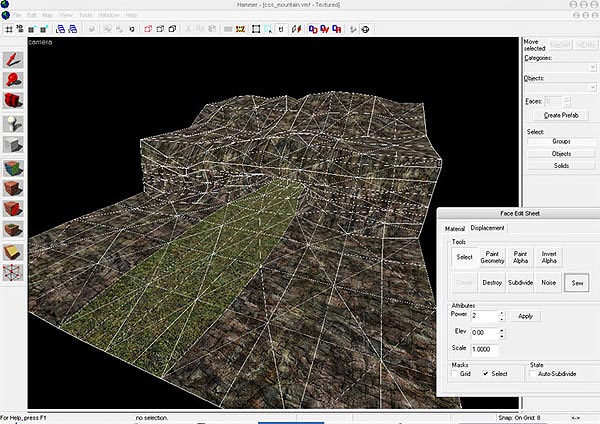This screenshot has height=424, width=600.
Task: Open the Tools menu
Action: pyautogui.click(x=85, y=16)
